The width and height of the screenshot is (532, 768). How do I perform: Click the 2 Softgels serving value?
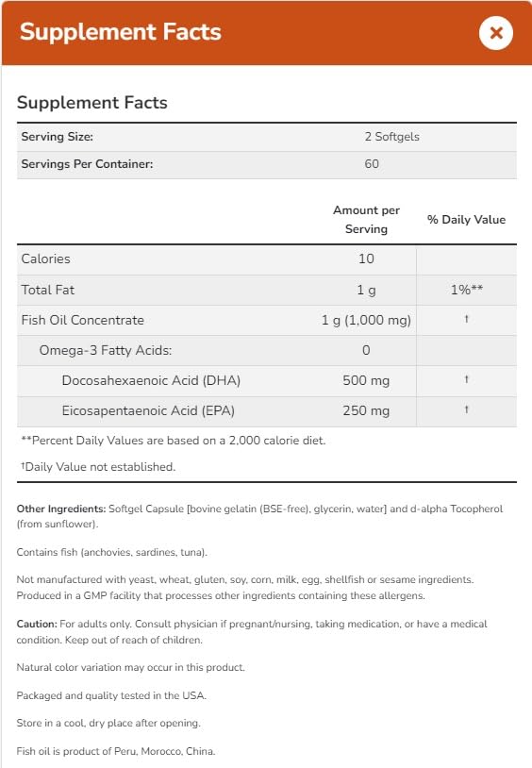(391, 137)
